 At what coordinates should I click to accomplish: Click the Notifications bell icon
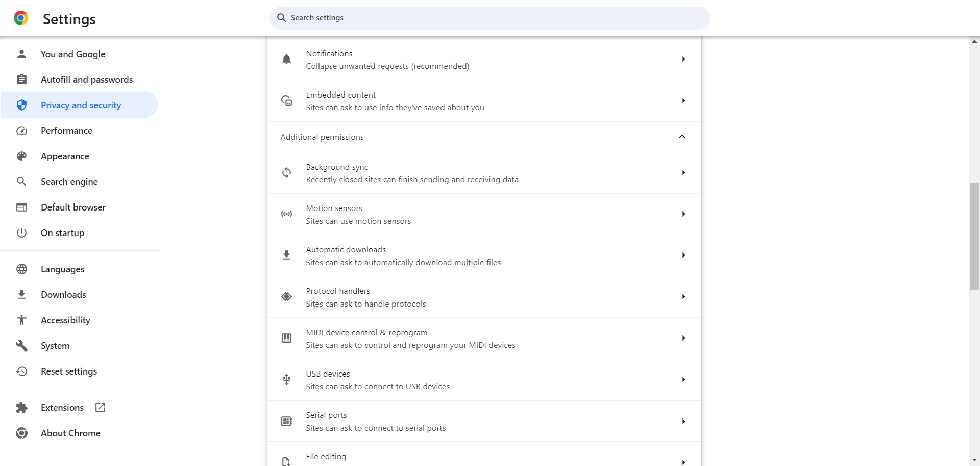point(286,59)
